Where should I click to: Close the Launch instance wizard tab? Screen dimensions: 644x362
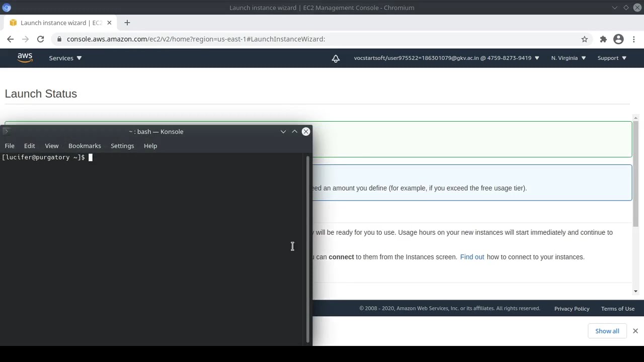[109, 23]
